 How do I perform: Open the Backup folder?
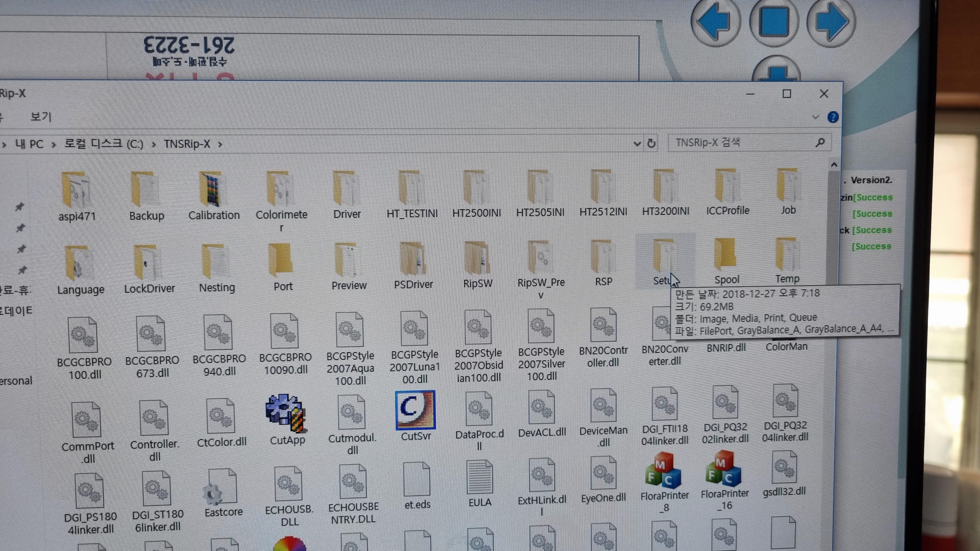[147, 196]
